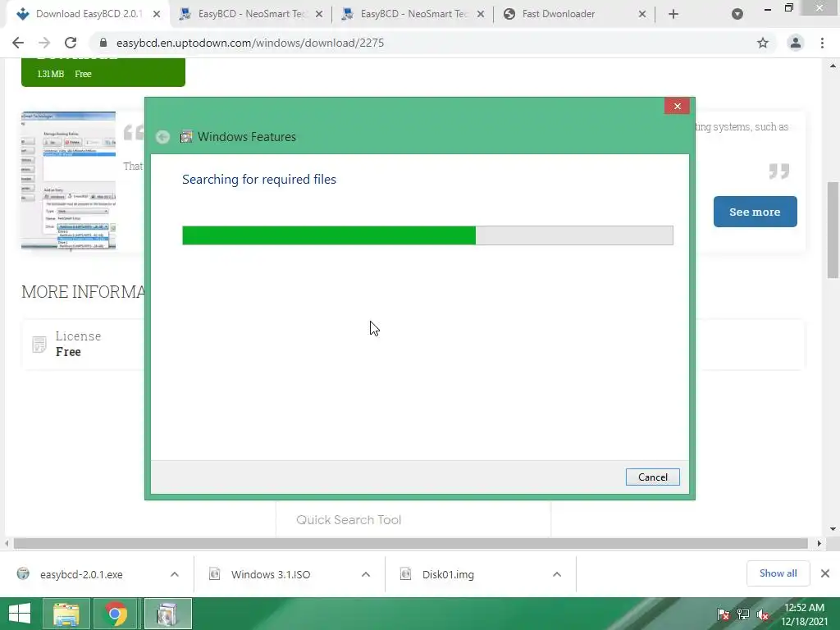Click the scroll up arrow

(x=833, y=66)
